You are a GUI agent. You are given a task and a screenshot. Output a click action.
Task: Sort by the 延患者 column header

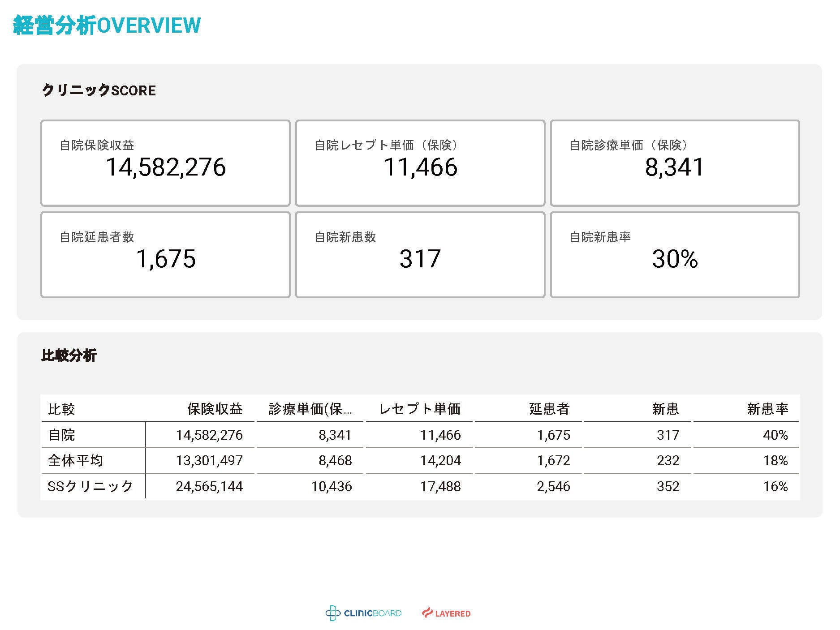pyautogui.click(x=549, y=409)
